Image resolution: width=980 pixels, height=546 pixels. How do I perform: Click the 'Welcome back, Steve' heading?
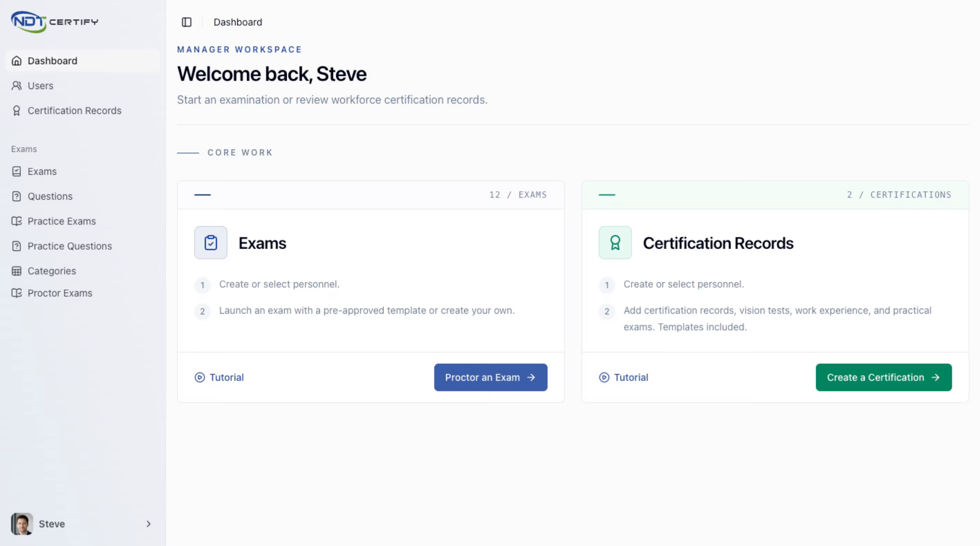pos(272,74)
